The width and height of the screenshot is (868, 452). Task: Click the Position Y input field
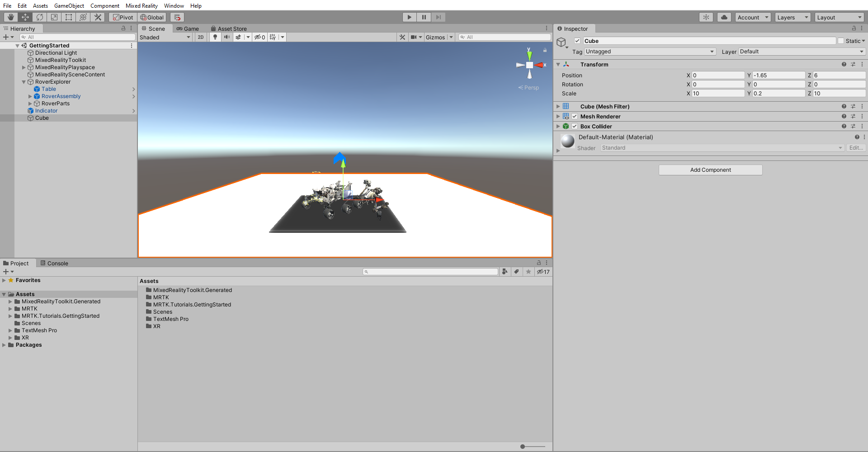point(778,75)
